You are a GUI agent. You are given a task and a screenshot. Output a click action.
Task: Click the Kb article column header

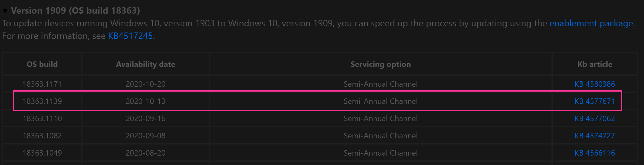[x=595, y=64]
